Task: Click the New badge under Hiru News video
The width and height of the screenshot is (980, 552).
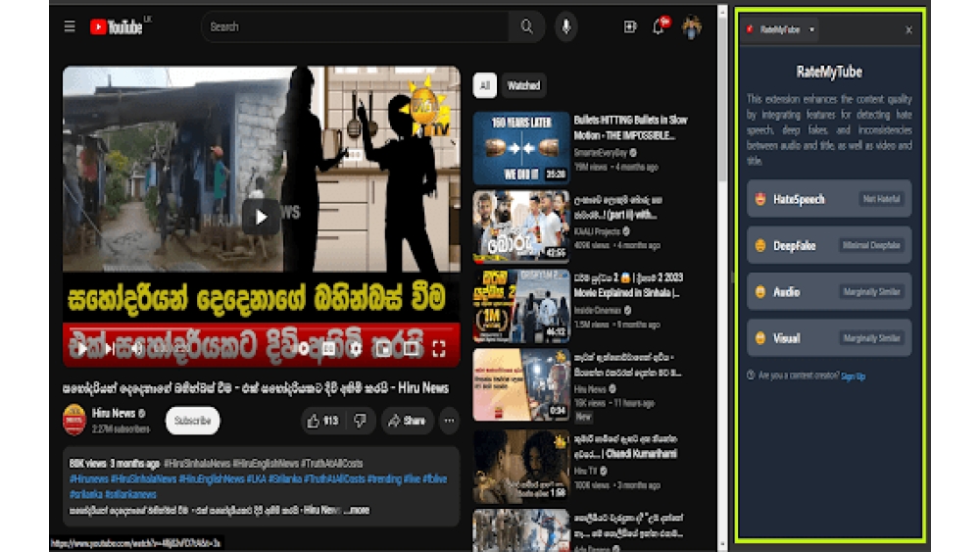Action: 583,417
